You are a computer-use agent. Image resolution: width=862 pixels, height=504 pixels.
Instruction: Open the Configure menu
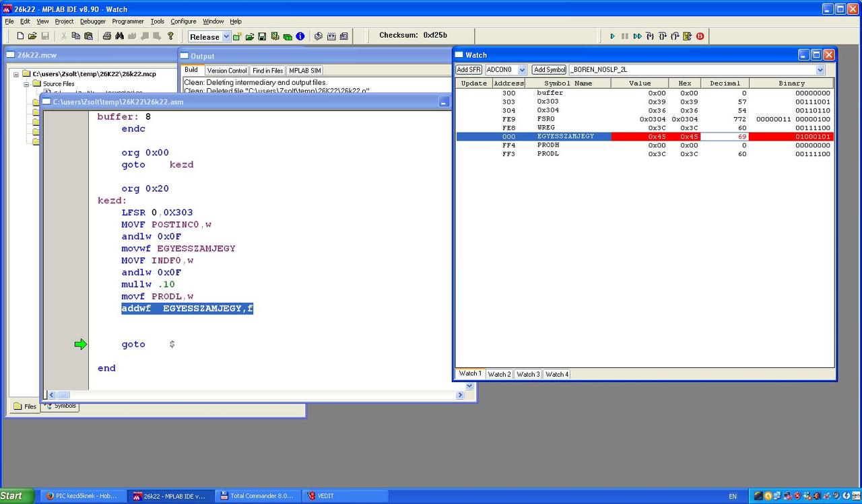click(x=183, y=22)
